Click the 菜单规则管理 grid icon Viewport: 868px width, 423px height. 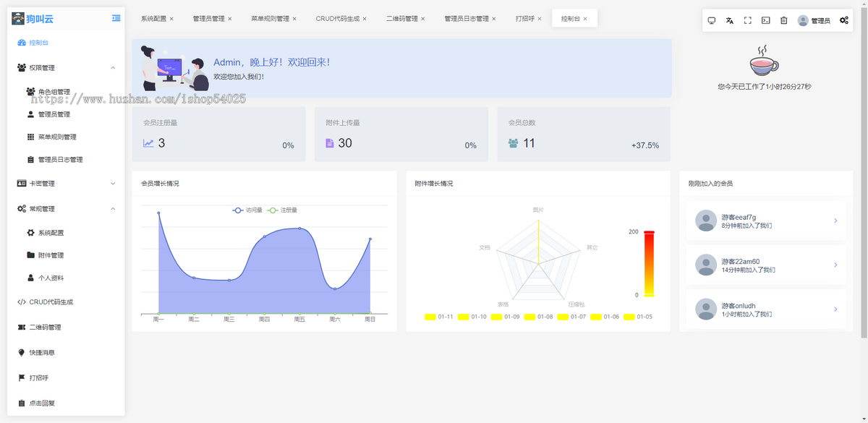point(30,137)
